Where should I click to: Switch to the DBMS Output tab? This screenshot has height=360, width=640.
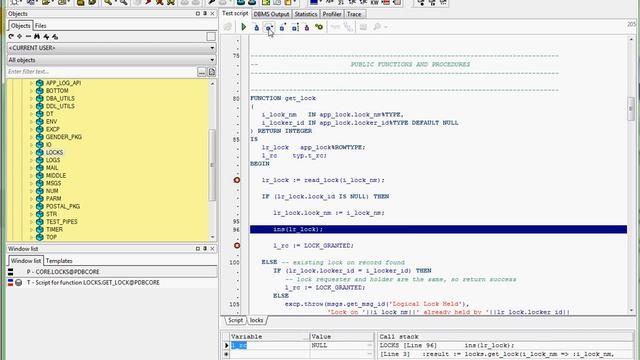271,14
